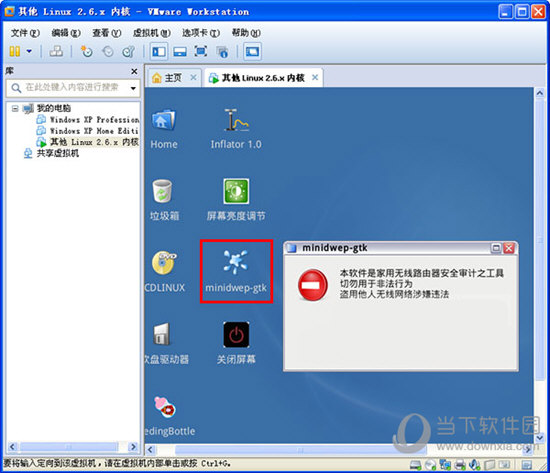550x473 pixels.
Task: Close the library (库) panel
Action: 134,72
